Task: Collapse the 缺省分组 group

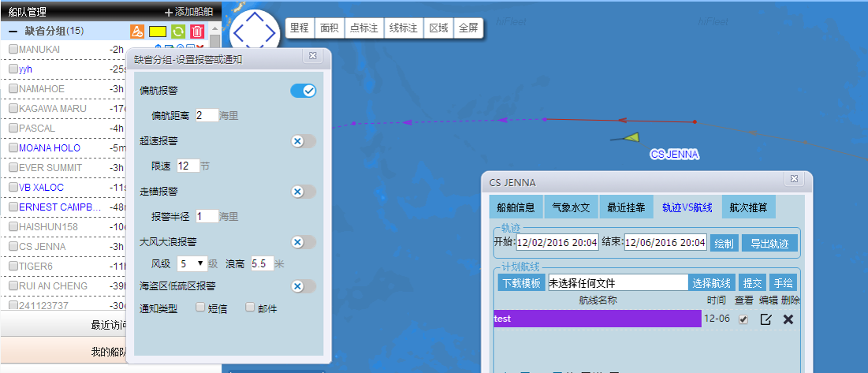Action: 13,32
